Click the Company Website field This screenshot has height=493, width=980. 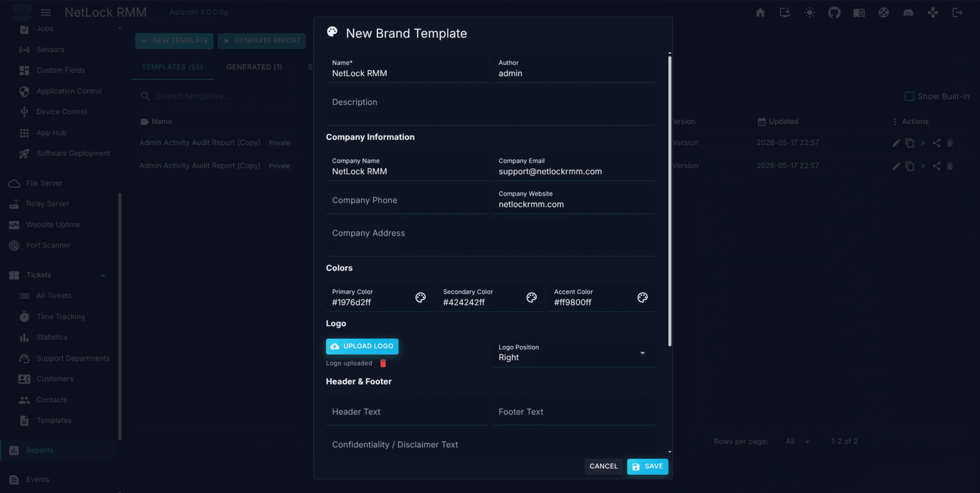click(x=573, y=200)
